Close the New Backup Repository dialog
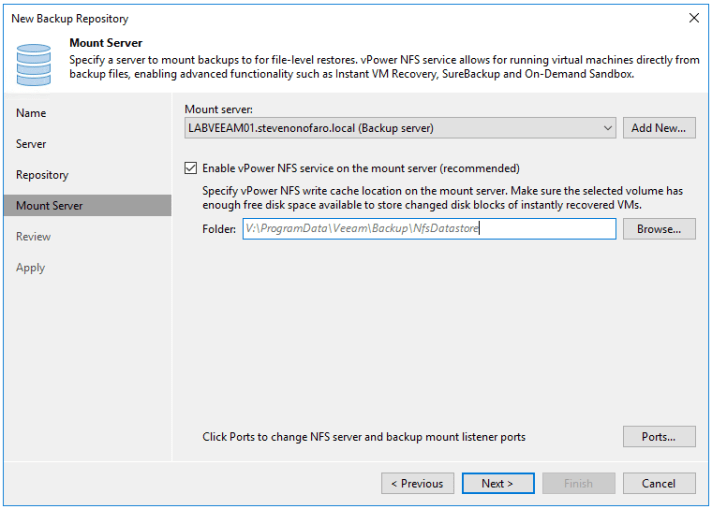Viewport: 712px width, 509px height. [694, 18]
